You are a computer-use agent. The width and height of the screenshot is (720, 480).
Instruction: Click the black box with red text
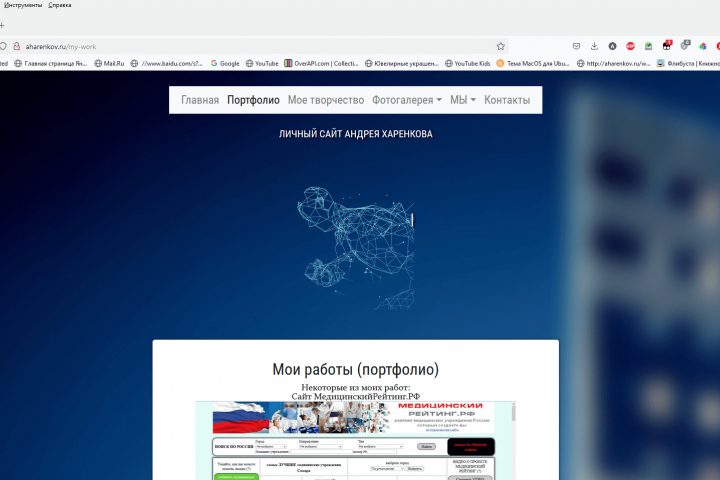coord(471,447)
